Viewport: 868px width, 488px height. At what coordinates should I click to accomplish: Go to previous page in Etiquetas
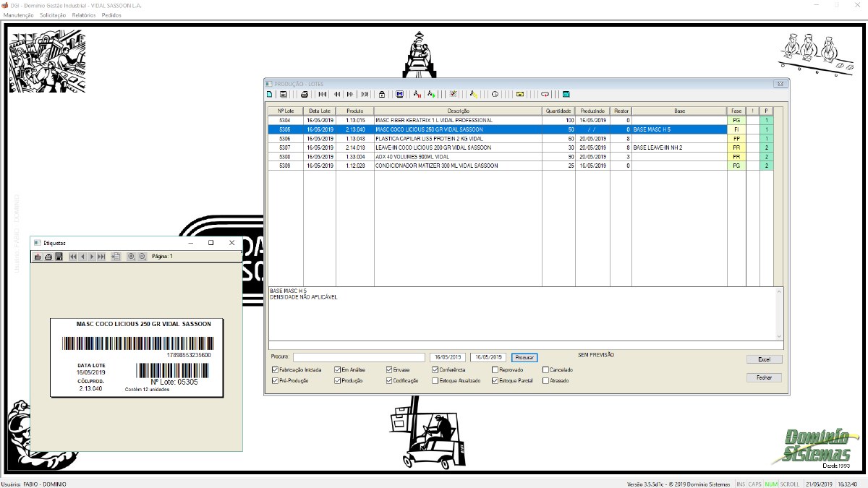tap(82, 256)
